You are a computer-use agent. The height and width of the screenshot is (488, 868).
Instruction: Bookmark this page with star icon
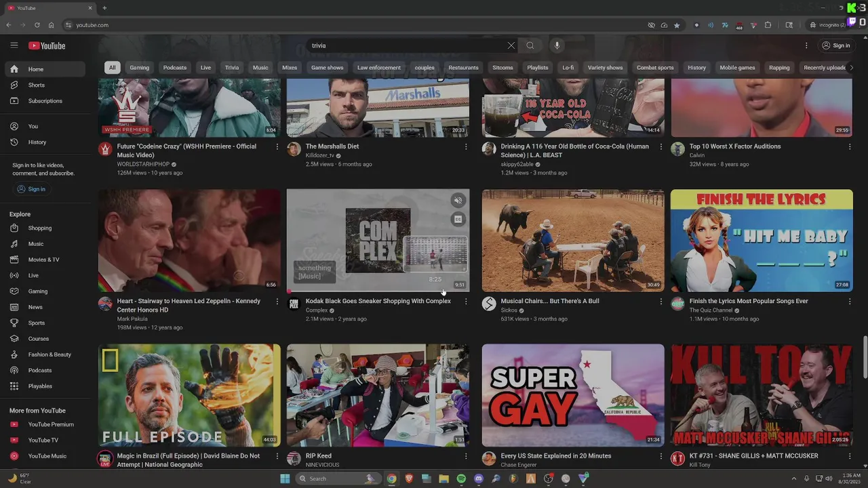(677, 25)
